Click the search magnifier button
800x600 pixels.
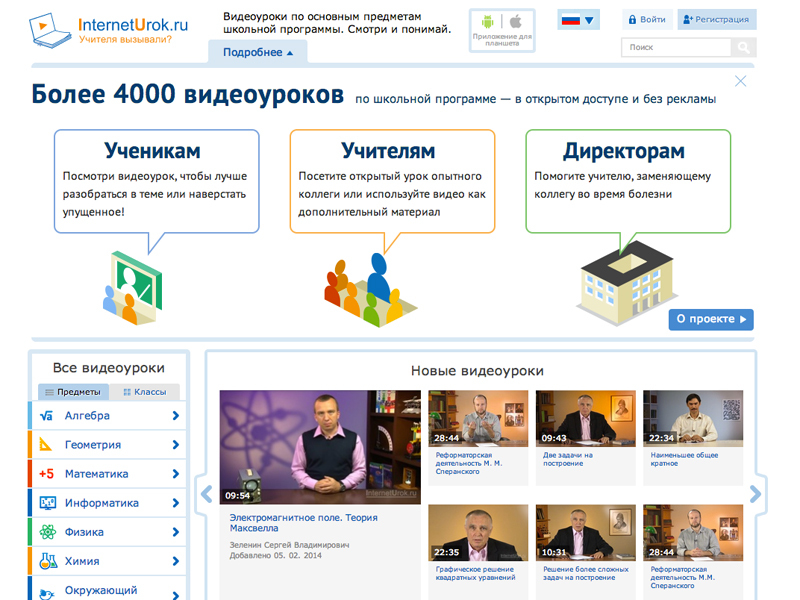pos(744,47)
